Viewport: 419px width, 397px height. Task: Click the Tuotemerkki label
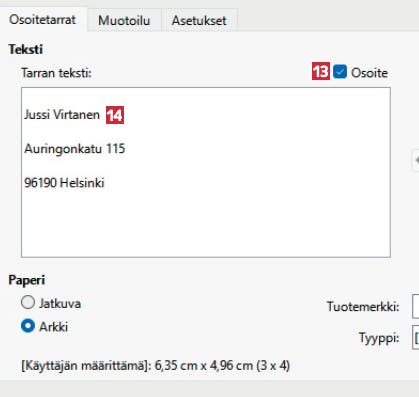click(x=363, y=306)
